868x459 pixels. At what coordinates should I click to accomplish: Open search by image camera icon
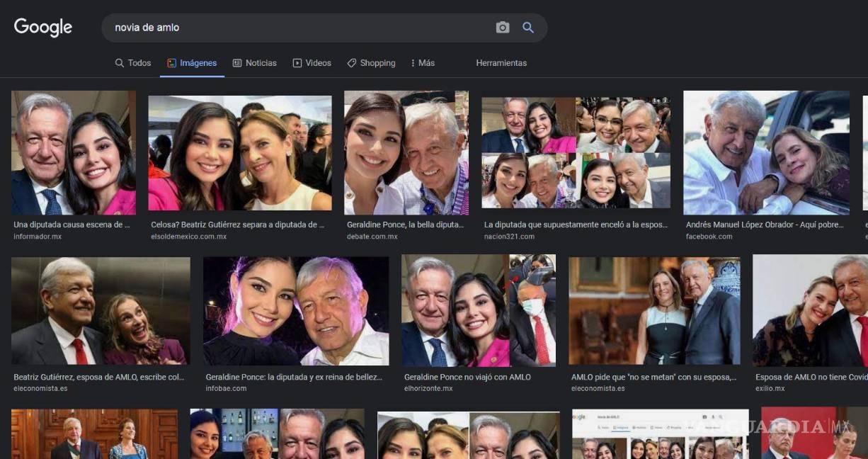(x=503, y=28)
